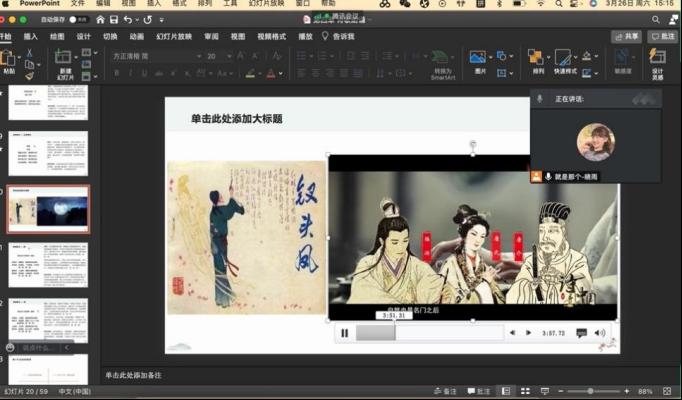Click the text highlight color marker icon

250,73
